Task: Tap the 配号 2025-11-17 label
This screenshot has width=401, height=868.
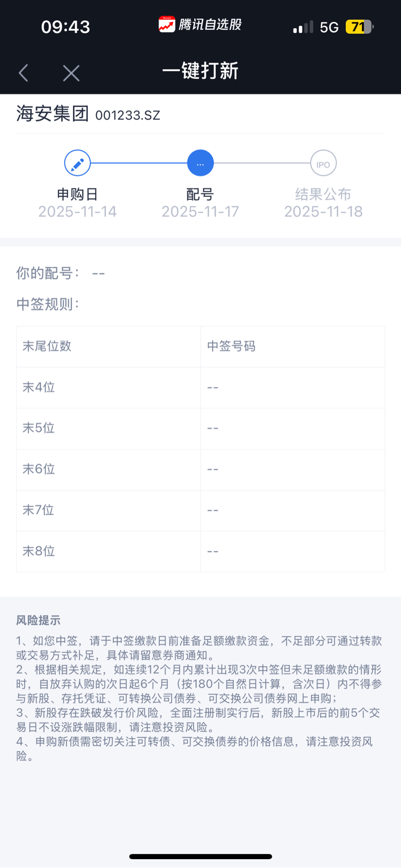Action: click(200, 203)
